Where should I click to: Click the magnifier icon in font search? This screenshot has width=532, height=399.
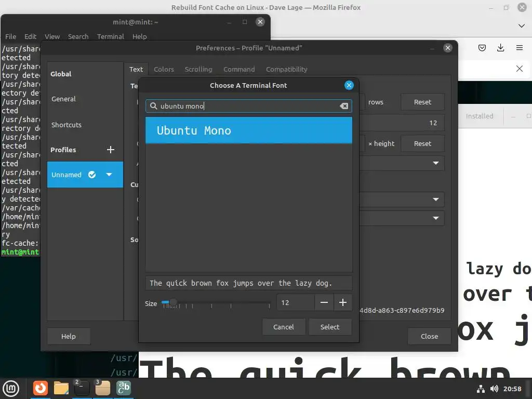154,106
